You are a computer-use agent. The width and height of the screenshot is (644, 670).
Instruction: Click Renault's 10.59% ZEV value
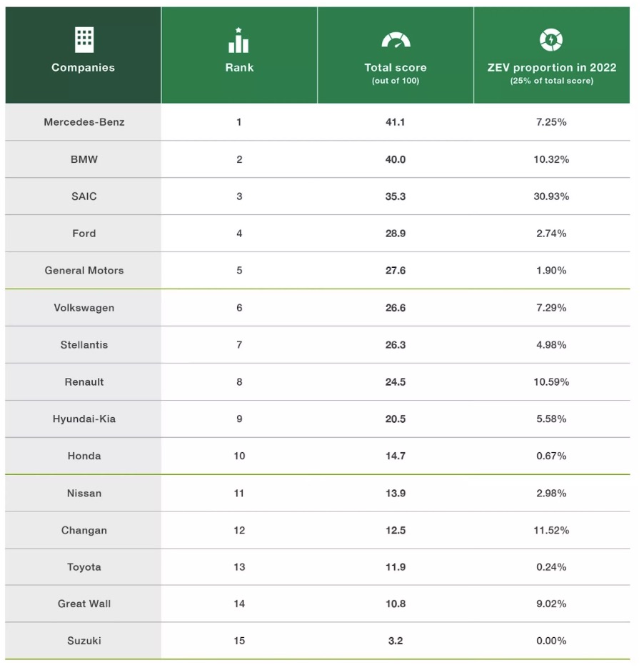click(551, 382)
